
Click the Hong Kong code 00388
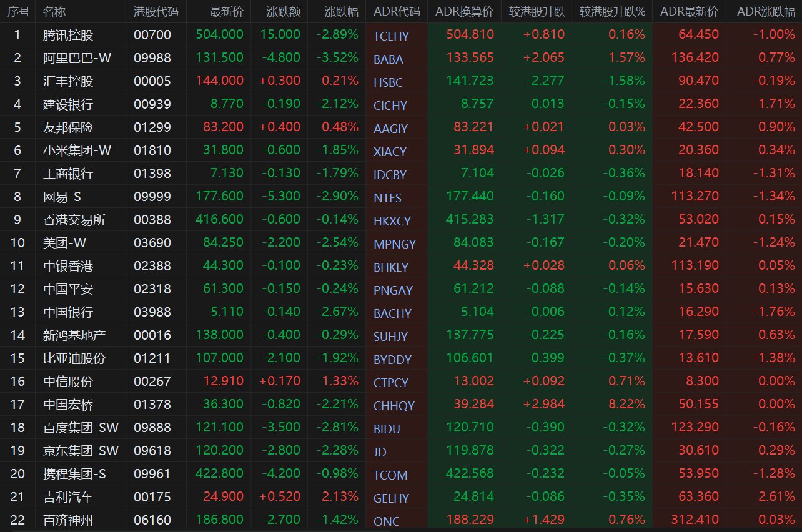pos(152,219)
